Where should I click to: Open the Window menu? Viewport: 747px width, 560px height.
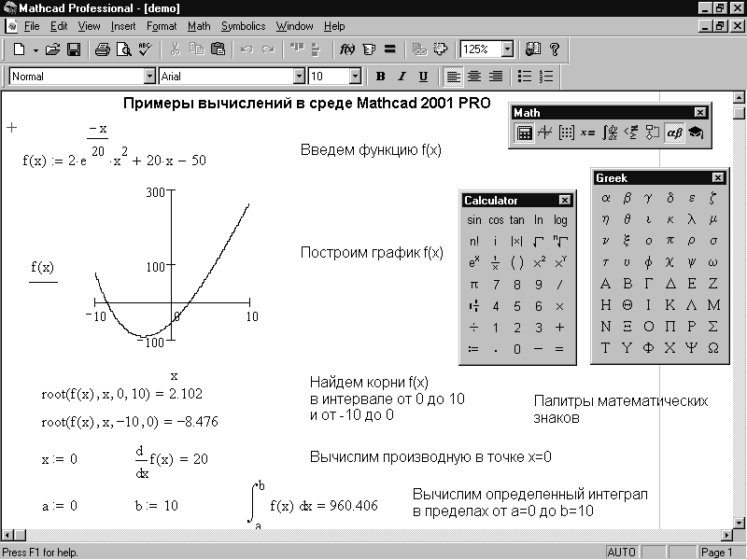295,26
